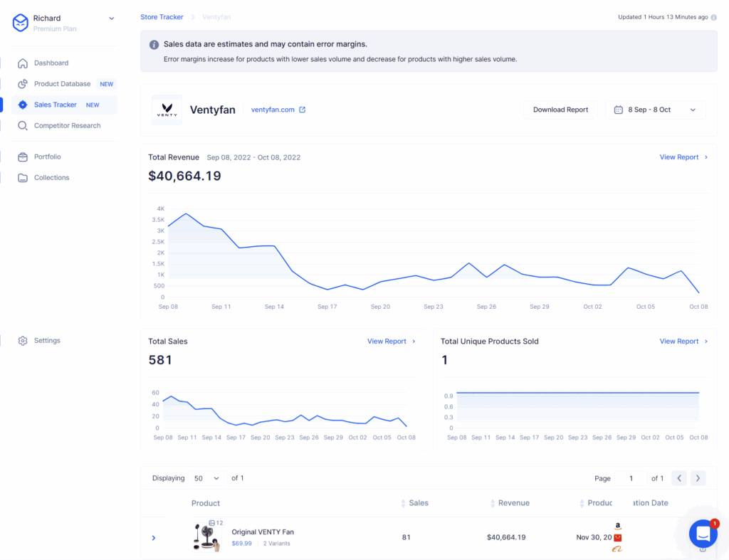729x560 pixels.
Task: Click the page number input field
Action: [x=631, y=478]
